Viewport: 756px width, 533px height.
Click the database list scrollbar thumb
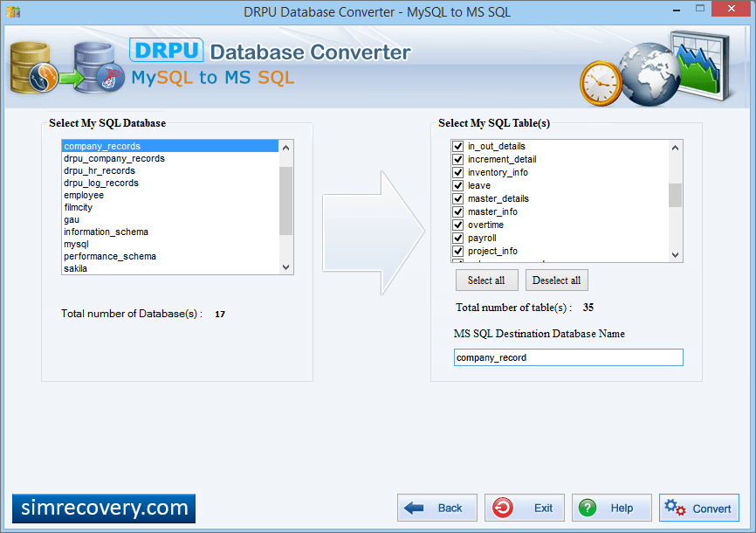[286, 200]
